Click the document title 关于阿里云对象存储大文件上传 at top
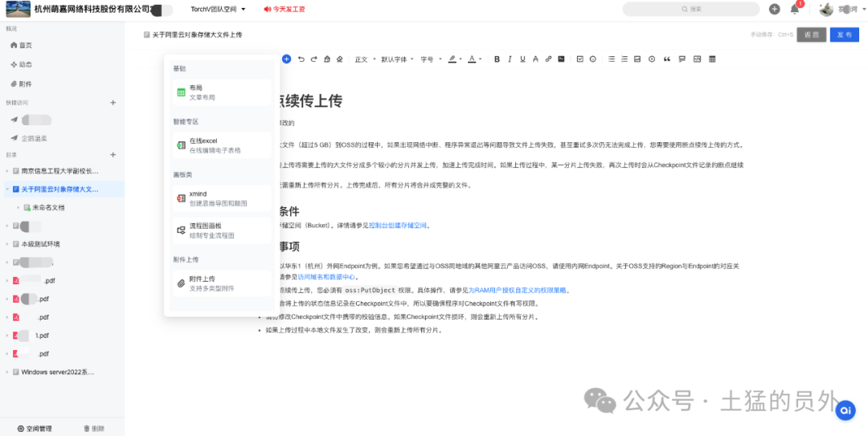Image resolution: width=868 pixels, height=436 pixels. click(x=197, y=35)
